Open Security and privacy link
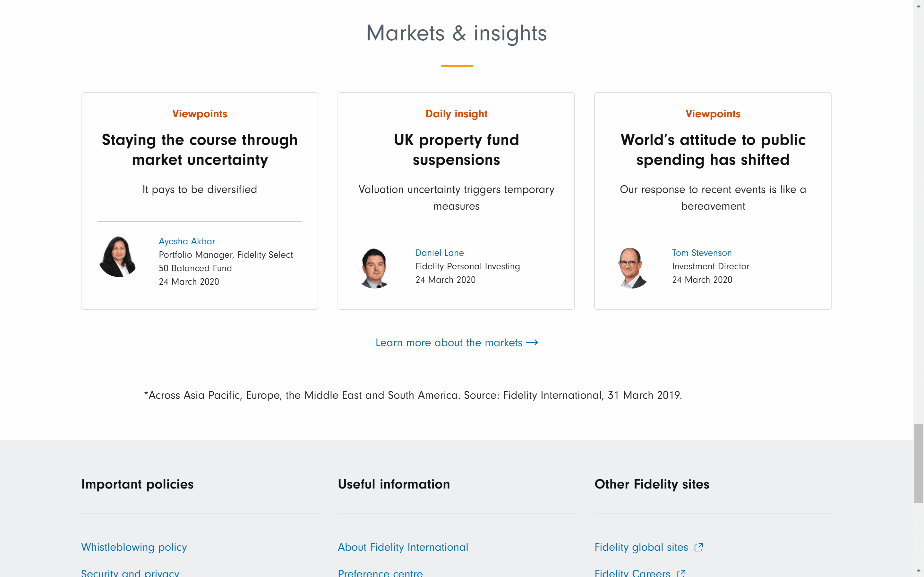Screen dimensions: 924x577 click(130, 573)
